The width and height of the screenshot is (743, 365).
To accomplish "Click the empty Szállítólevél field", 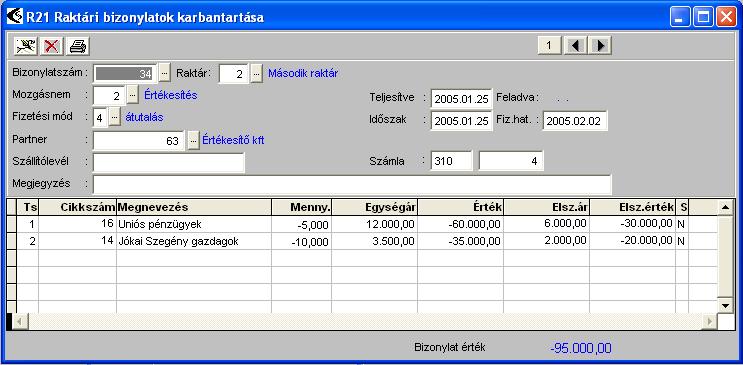I will 169,162.
